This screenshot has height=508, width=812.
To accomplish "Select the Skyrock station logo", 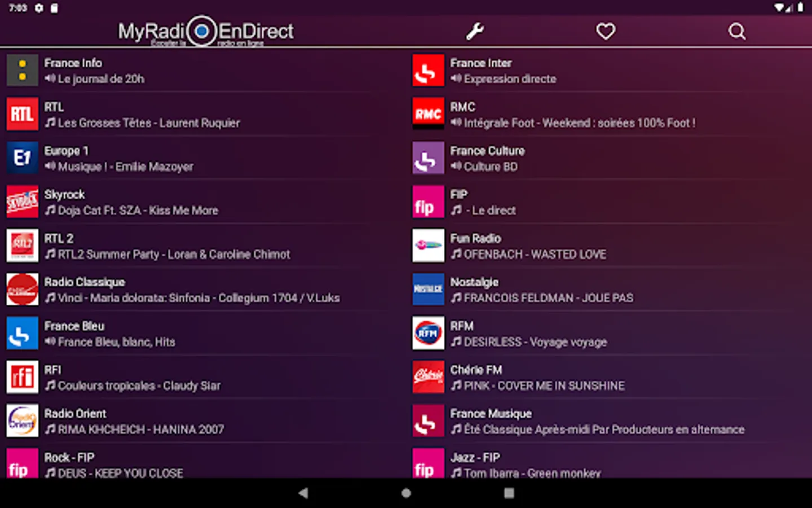I will click(23, 202).
